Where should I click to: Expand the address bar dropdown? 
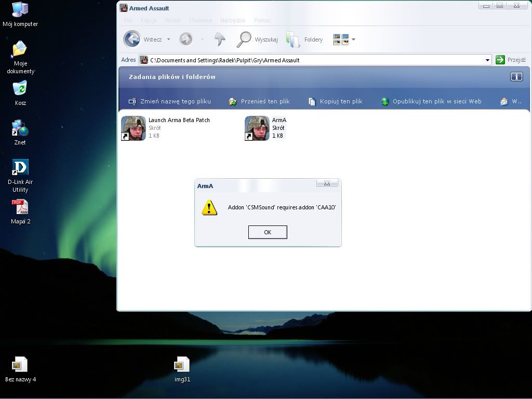pyautogui.click(x=487, y=60)
